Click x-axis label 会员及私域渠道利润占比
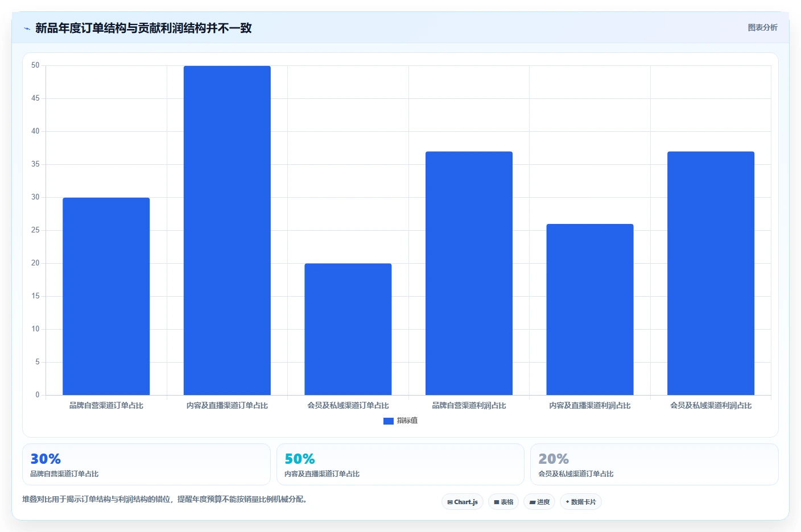 (x=711, y=405)
